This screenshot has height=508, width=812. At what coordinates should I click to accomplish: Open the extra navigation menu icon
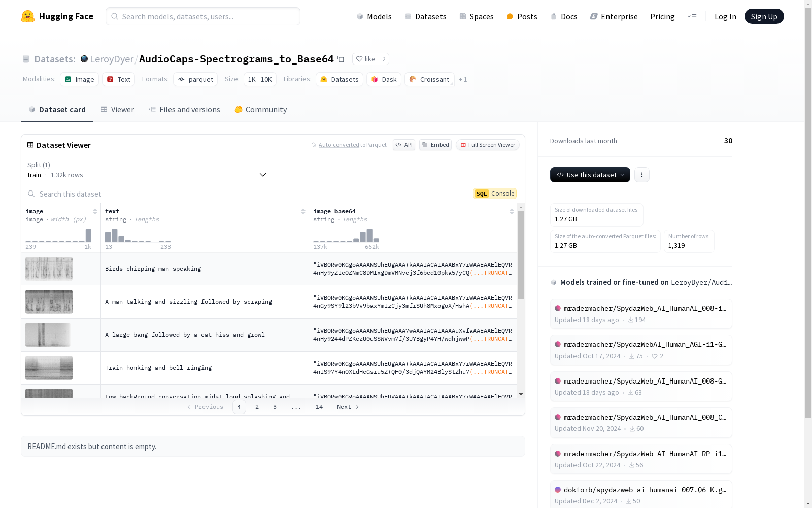tap(692, 16)
